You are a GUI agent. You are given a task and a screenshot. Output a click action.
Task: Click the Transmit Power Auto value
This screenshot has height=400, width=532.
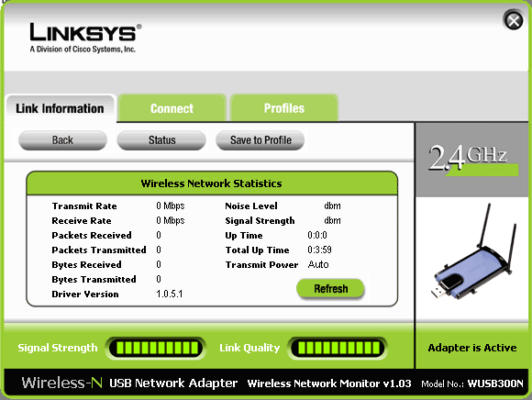coord(318,264)
